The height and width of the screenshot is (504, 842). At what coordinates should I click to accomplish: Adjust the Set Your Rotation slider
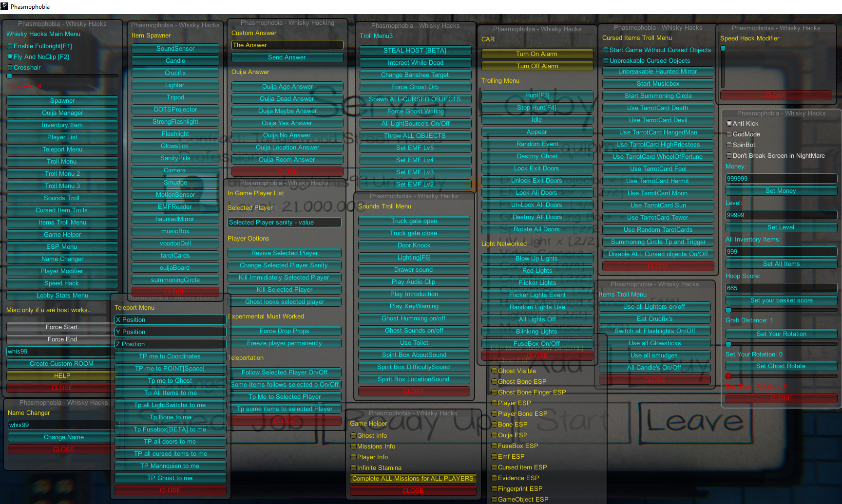[781, 344]
